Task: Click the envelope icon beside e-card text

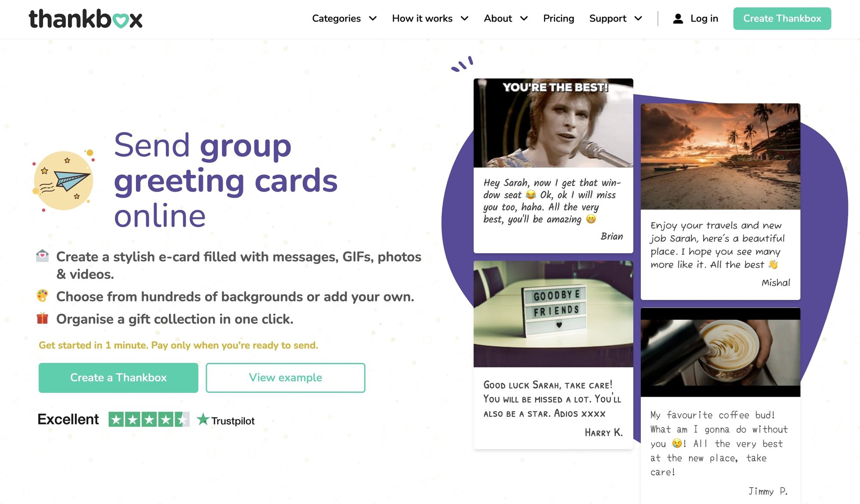Action: (42, 256)
